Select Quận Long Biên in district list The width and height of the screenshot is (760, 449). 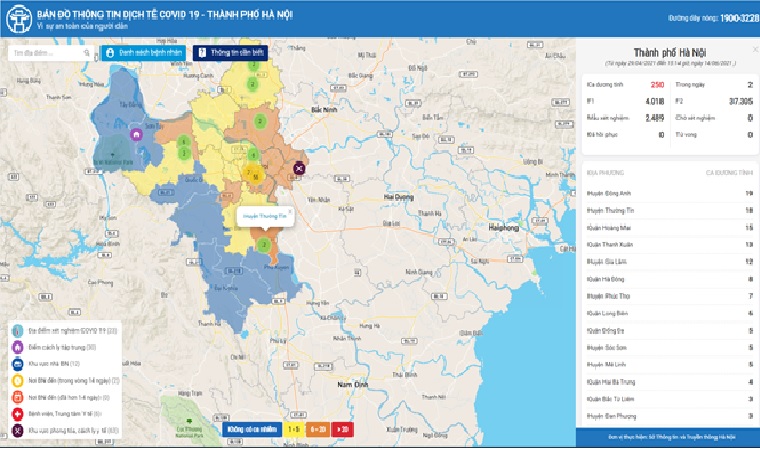click(x=669, y=313)
